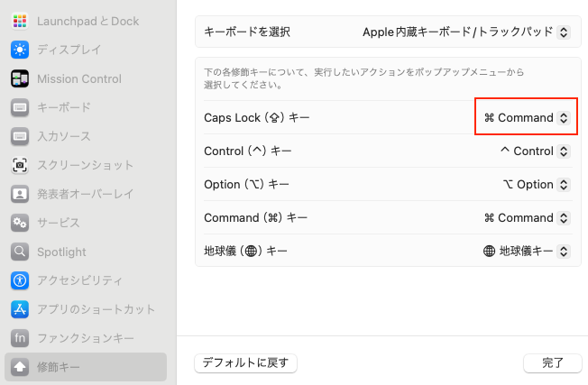The height and width of the screenshot is (385, 588).
Task: Click the ファンクションキー fn icon
Action: (20, 338)
